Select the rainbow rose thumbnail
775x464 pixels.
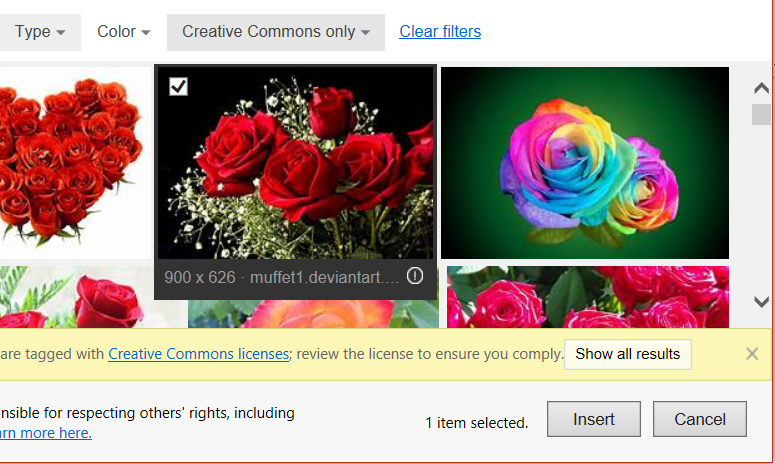click(x=584, y=162)
